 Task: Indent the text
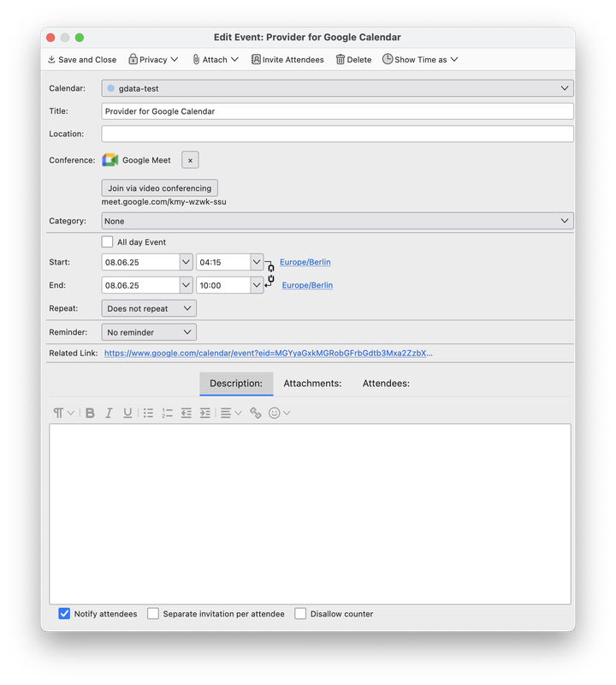click(205, 413)
